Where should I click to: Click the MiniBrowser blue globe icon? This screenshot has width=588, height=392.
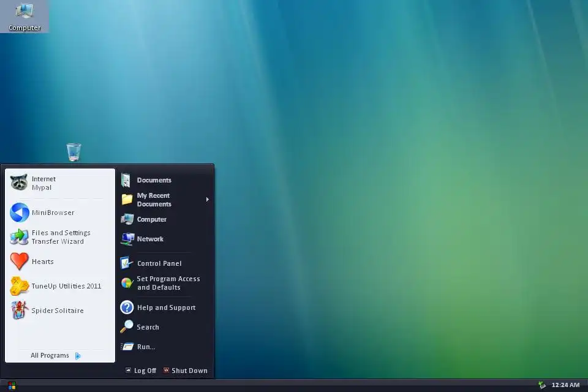click(19, 213)
